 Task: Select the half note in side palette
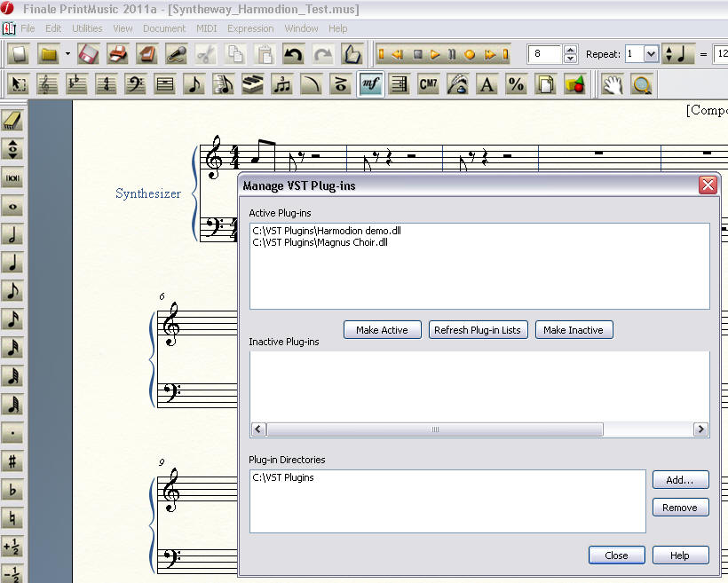point(12,234)
